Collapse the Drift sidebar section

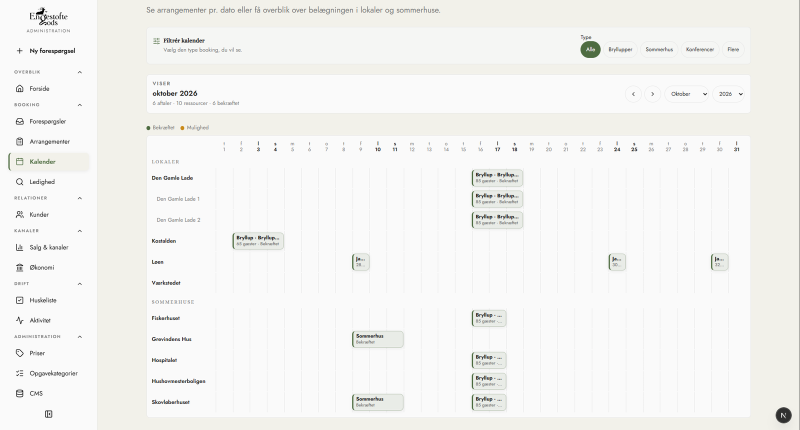tap(80, 284)
